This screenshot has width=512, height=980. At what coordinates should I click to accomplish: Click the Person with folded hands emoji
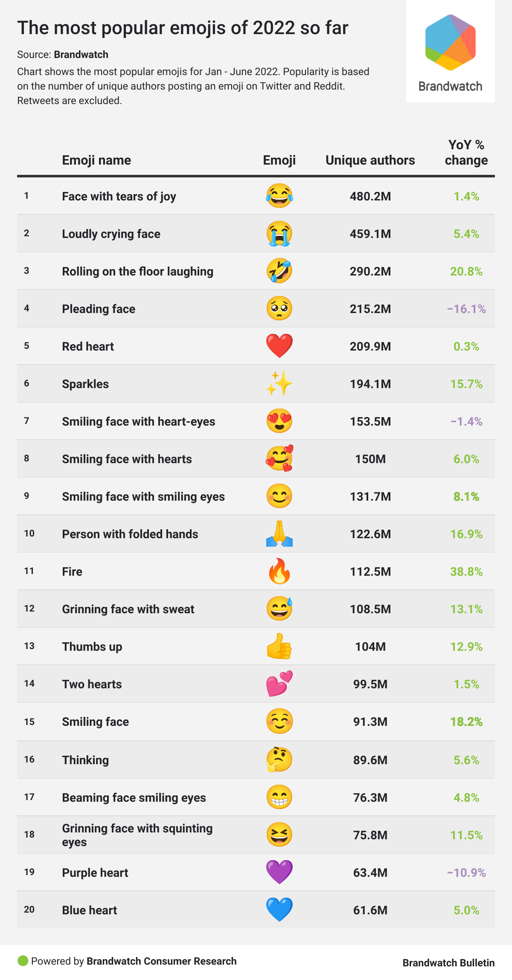click(279, 534)
